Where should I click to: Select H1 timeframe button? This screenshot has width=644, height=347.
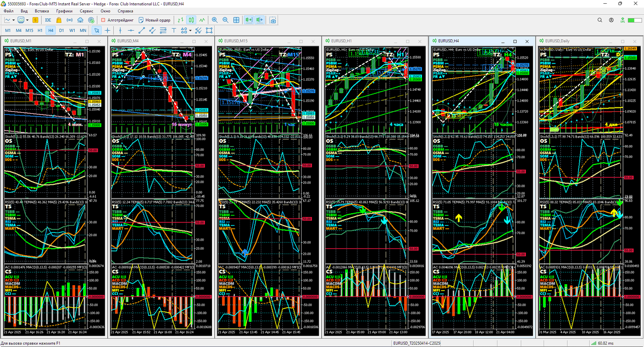[40, 31]
